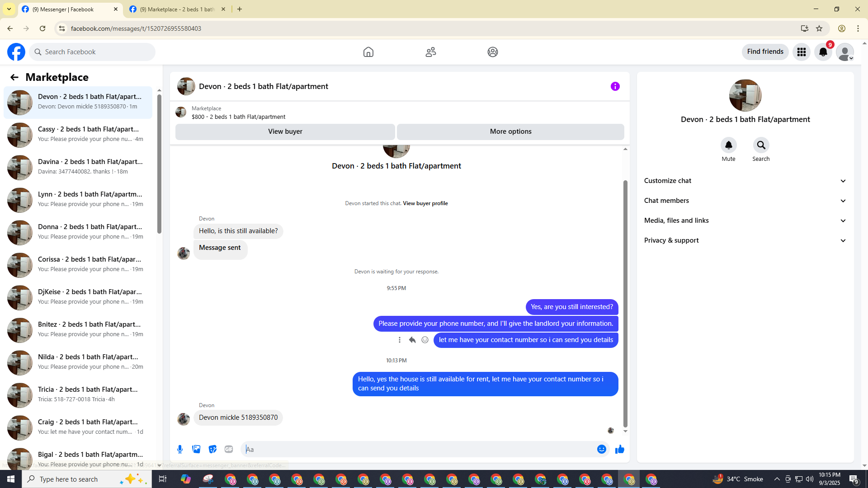The height and width of the screenshot is (488, 868).
Task: Show hidden system tray icons
Action: (777, 479)
